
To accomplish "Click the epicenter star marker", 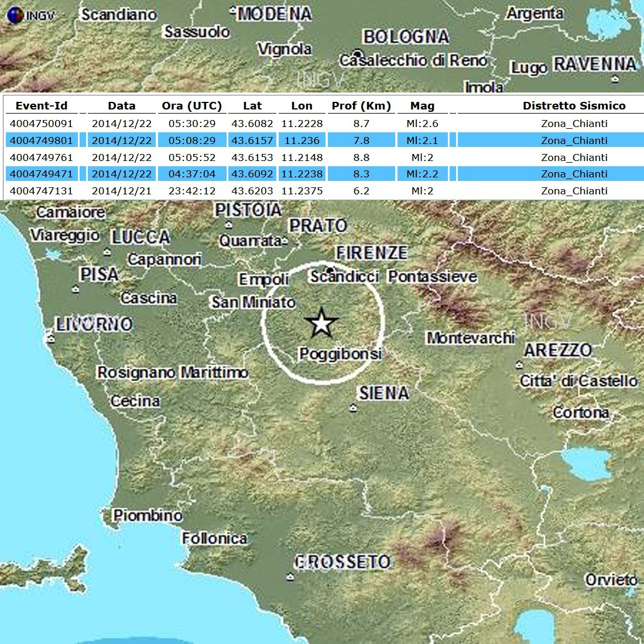I will click(321, 324).
